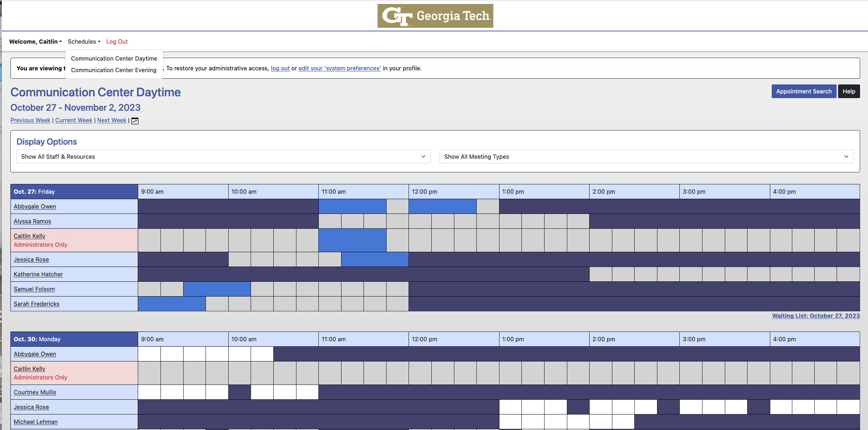Click the 'log out' link in the banner
Viewport: 868px width, 430px height.
(280, 68)
